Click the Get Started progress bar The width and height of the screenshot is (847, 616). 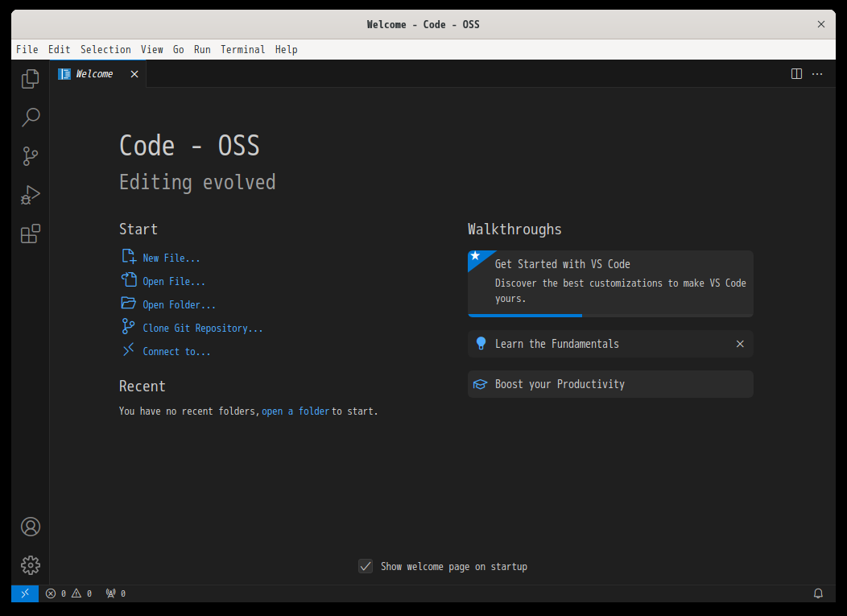(610, 316)
